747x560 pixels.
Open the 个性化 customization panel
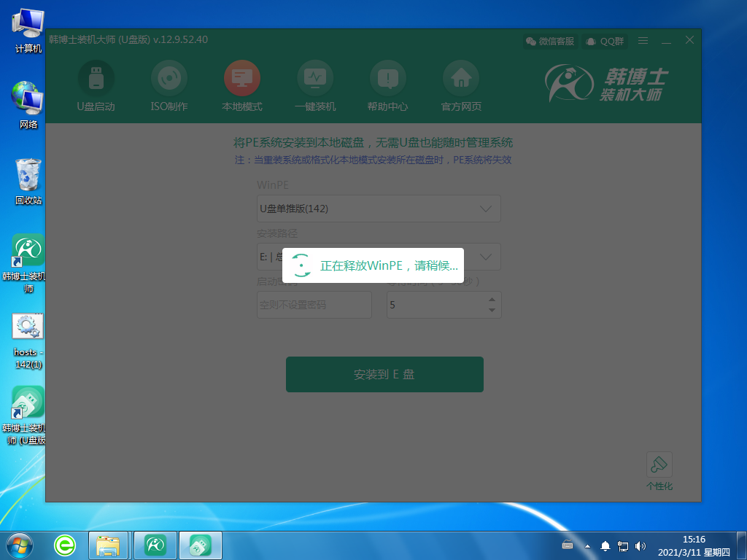659,464
